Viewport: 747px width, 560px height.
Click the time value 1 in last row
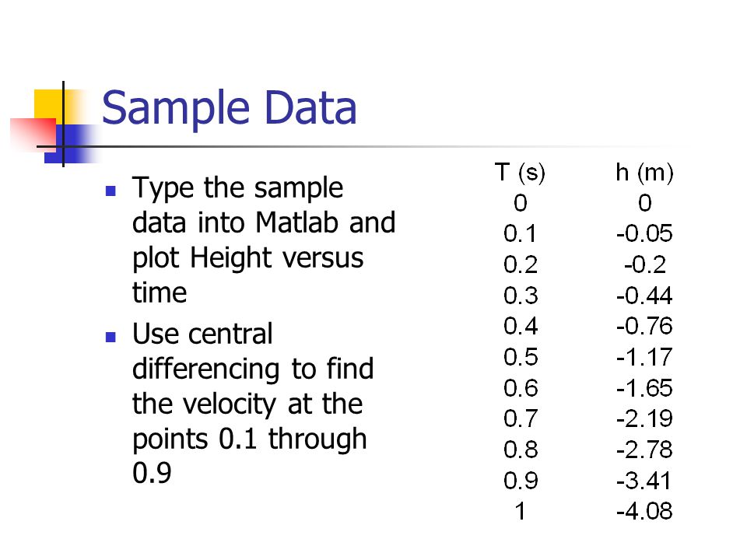click(x=521, y=511)
